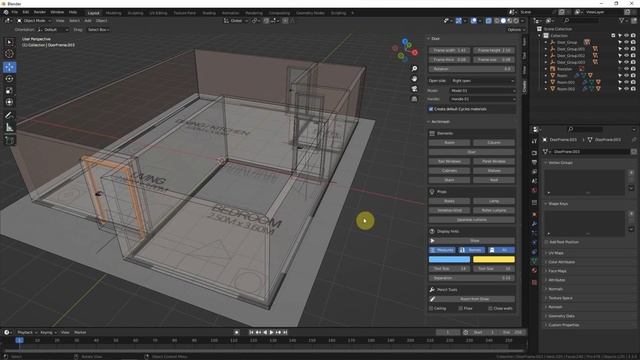Select the Measure tool
The height and width of the screenshot is (360, 640).
point(9,128)
